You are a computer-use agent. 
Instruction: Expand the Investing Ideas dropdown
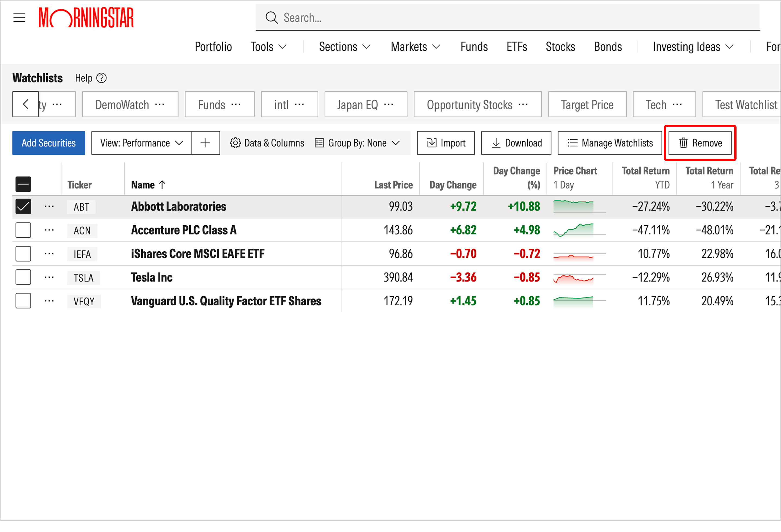pyautogui.click(x=693, y=47)
